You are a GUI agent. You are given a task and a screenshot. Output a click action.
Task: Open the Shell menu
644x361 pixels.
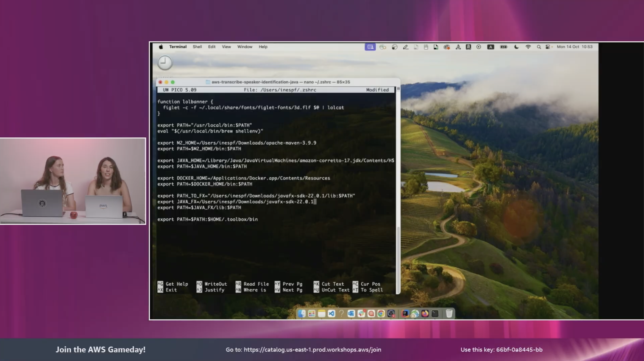pyautogui.click(x=197, y=47)
